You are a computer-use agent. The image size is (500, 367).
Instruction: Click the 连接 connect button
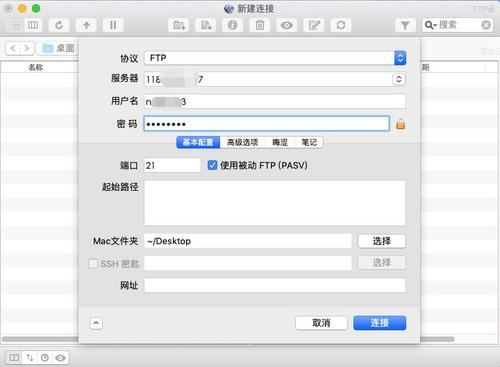click(380, 323)
